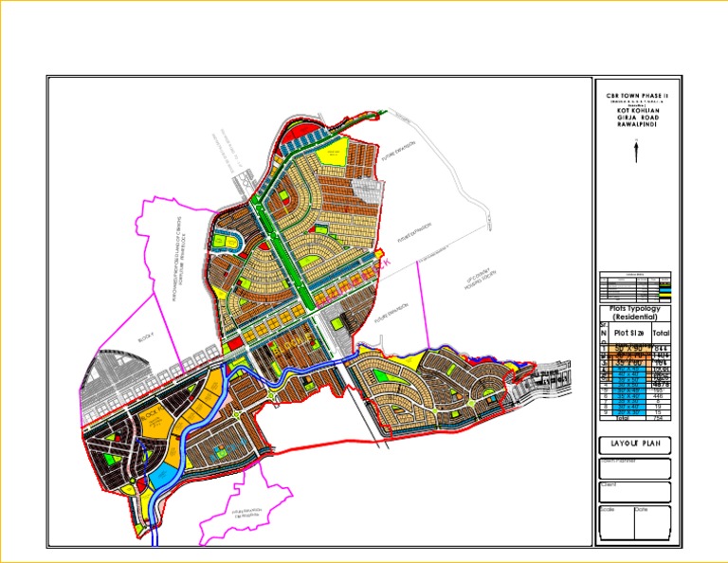The image size is (728, 563).
Task: Click the 'CBR TOWN PHASE II' title
Action: coord(637,96)
